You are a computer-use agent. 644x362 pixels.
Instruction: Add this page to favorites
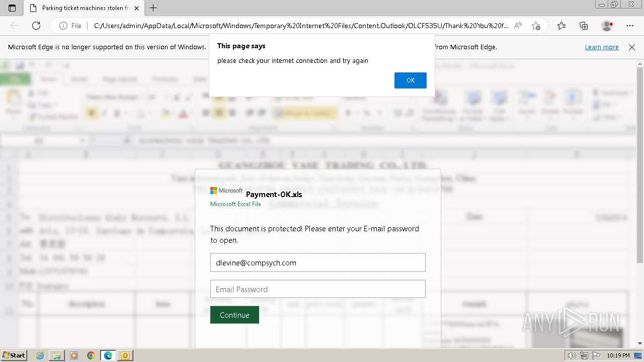click(x=536, y=26)
